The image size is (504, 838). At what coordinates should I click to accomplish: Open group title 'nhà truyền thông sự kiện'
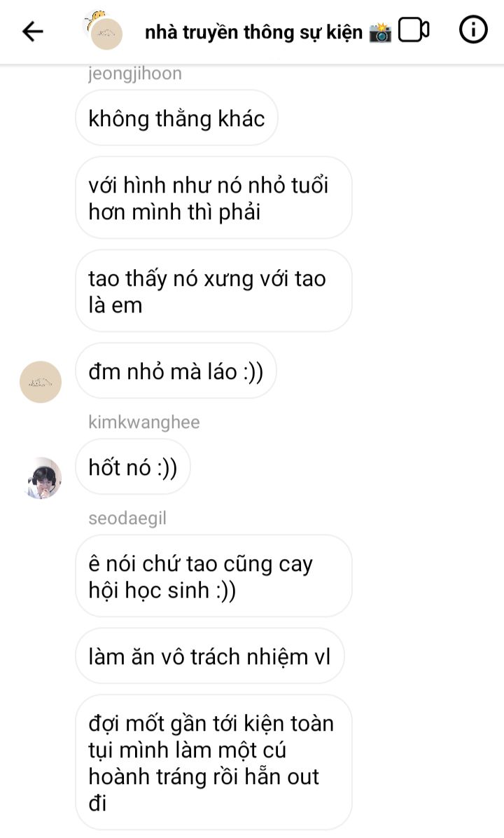pyautogui.click(x=253, y=33)
